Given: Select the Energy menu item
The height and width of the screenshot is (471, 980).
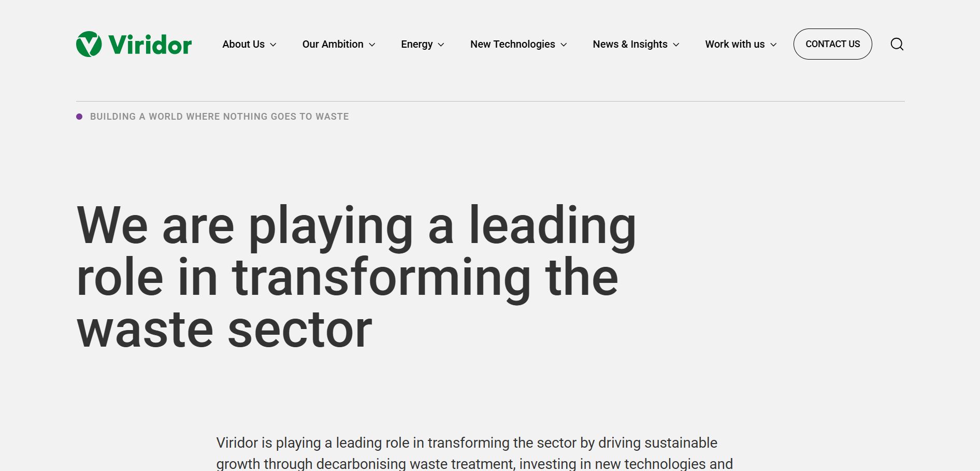Looking at the screenshot, I should click(x=416, y=44).
